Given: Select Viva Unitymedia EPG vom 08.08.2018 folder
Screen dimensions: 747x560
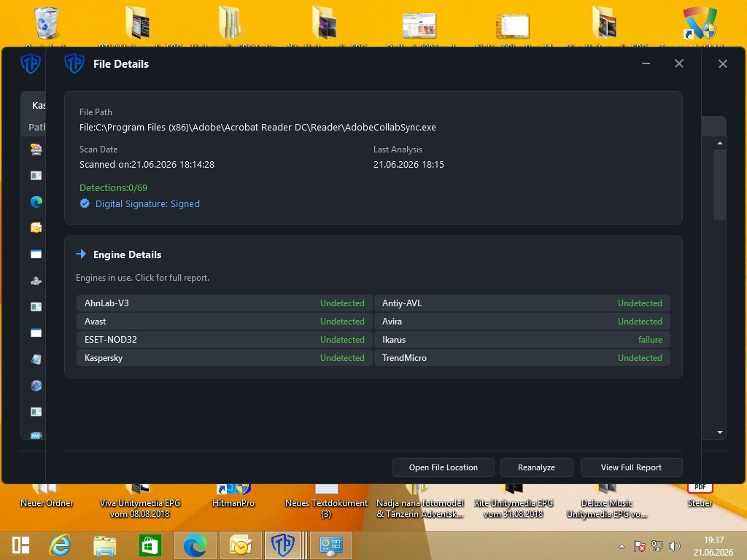Looking at the screenshot, I should pyautogui.click(x=139, y=502).
